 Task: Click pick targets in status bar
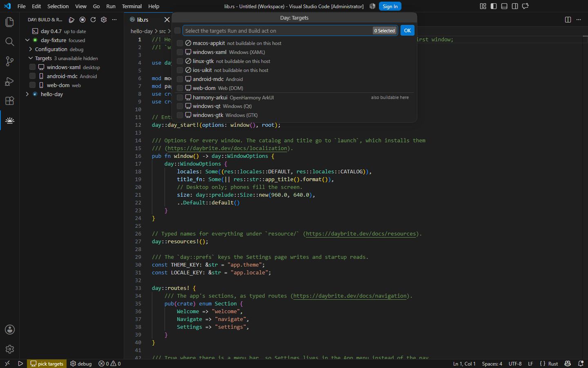tap(47, 364)
